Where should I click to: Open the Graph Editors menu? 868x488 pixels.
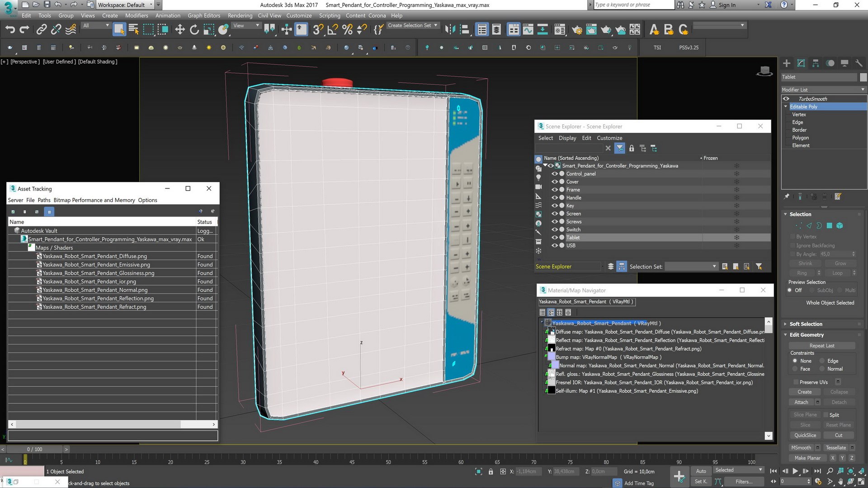pyautogui.click(x=204, y=15)
